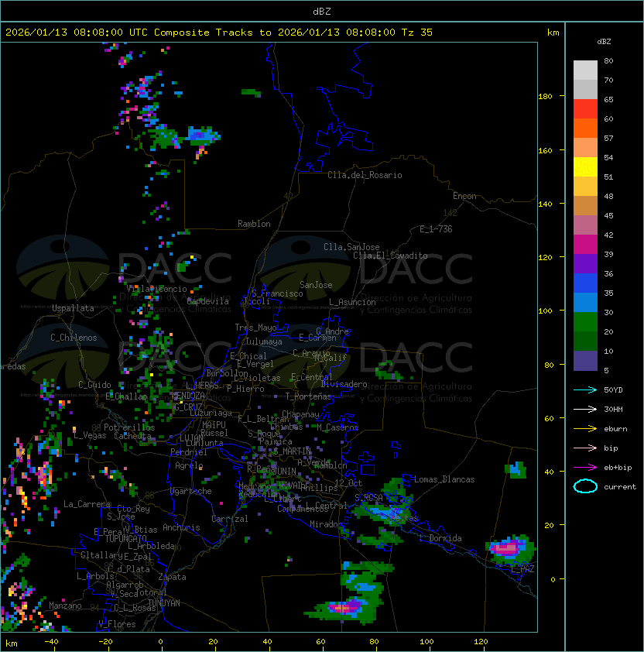The width and height of the screenshot is (644, 652).
Task: Click the 'TUPUNGATO' town label
Action: 125,538
